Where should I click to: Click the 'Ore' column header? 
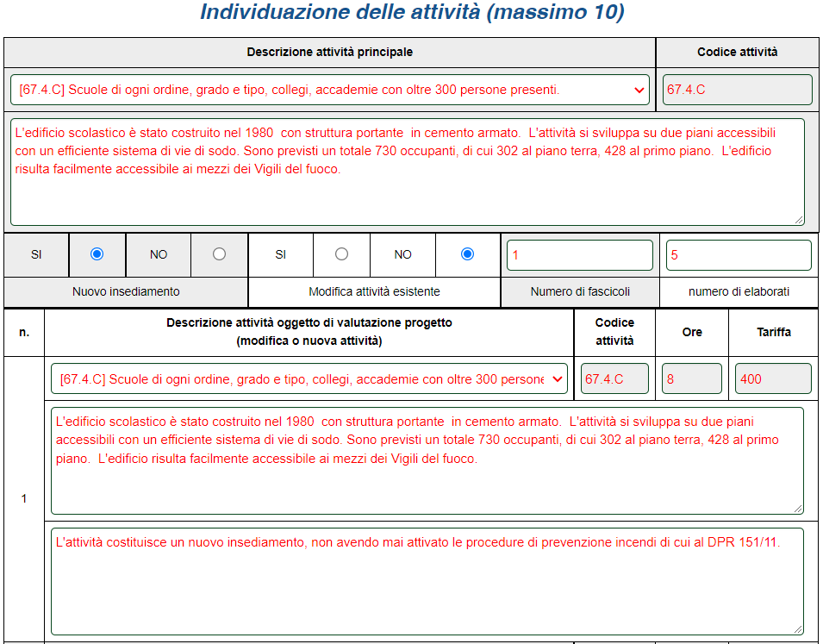(692, 332)
